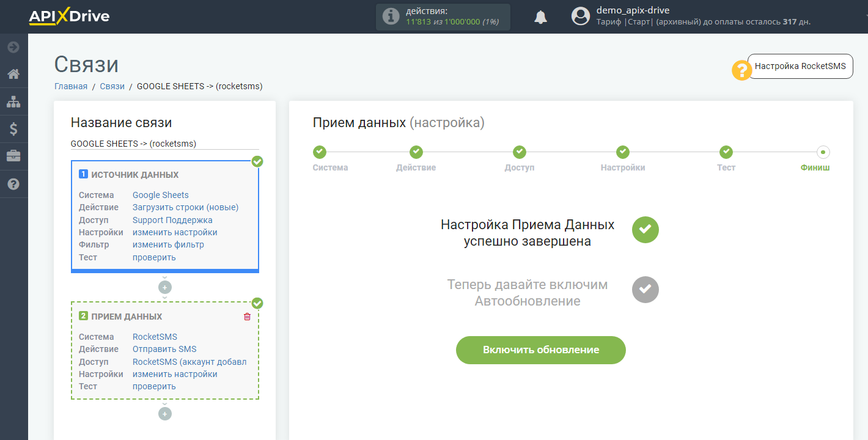Screen dimensions: 868x440
Task: Edit the connection name field
Action: click(x=165, y=144)
